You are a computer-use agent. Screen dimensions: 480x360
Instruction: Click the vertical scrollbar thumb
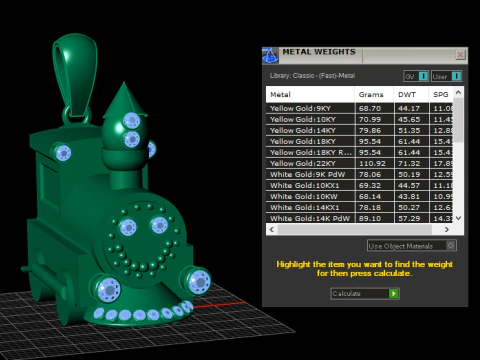coord(458,120)
